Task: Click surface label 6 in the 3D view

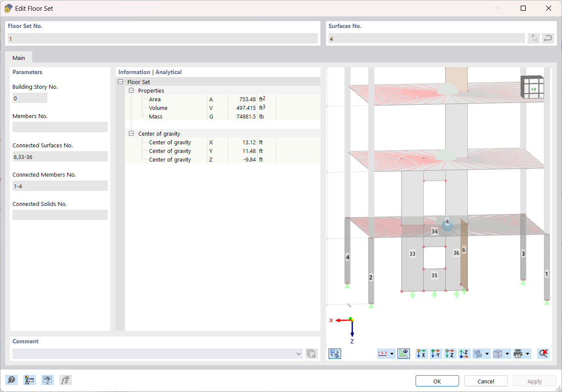Action: pyautogui.click(x=464, y=249)
